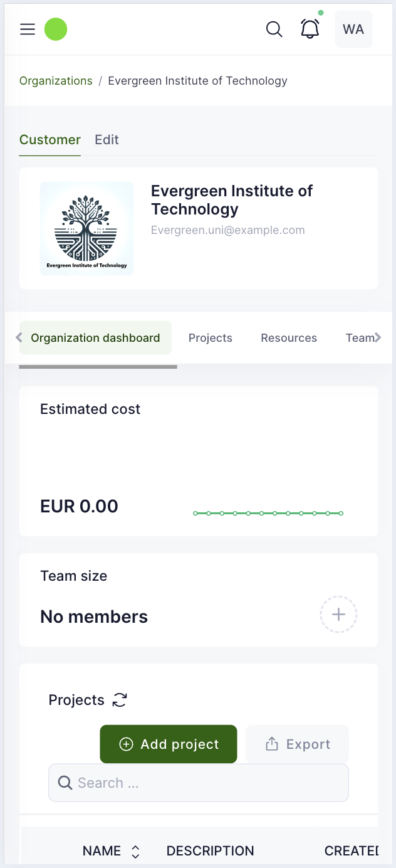
Task: Focus the projects Search field
Action: [x=199, y=783]
